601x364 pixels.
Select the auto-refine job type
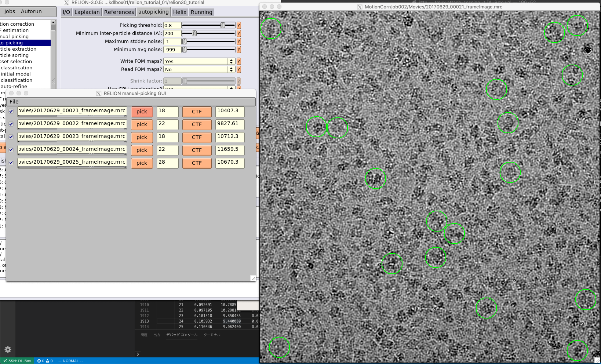point(14,87)
